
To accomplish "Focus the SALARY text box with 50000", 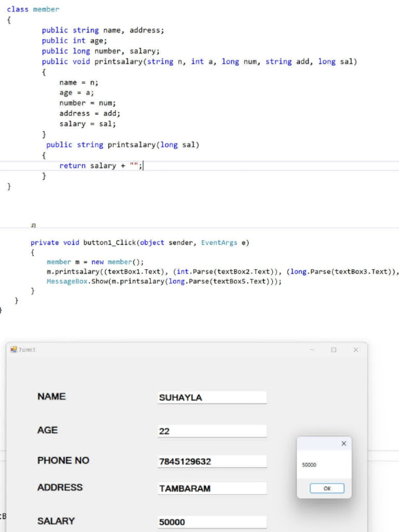I will 212,522.
